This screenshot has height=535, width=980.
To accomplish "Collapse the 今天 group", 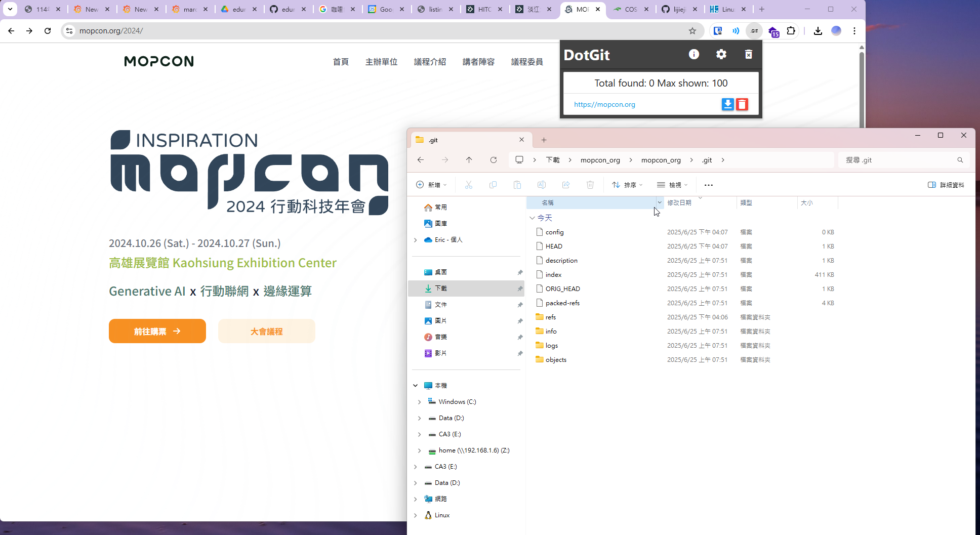I will 532,218.
